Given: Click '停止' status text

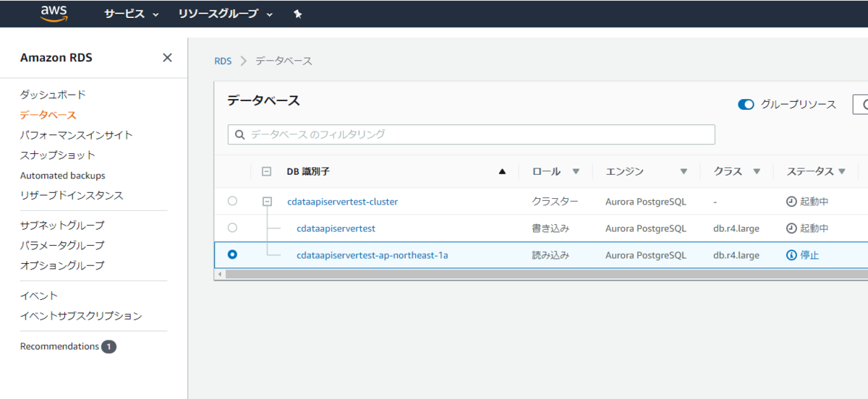Looking at the screenshot, I should click(809, 255).
